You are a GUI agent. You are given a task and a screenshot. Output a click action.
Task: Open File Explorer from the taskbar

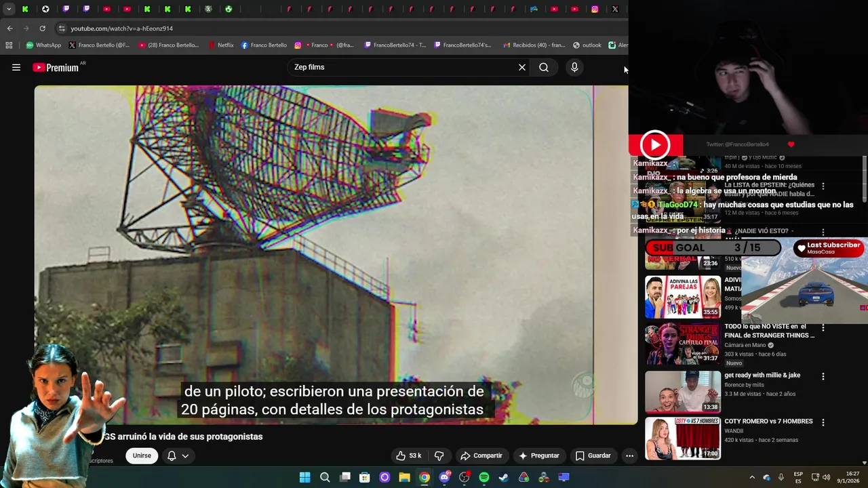coord(405,477)
